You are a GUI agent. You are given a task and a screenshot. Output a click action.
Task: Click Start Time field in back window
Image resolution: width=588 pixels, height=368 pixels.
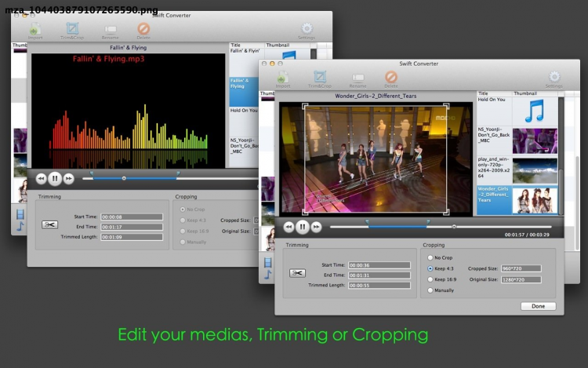(132, 217)
